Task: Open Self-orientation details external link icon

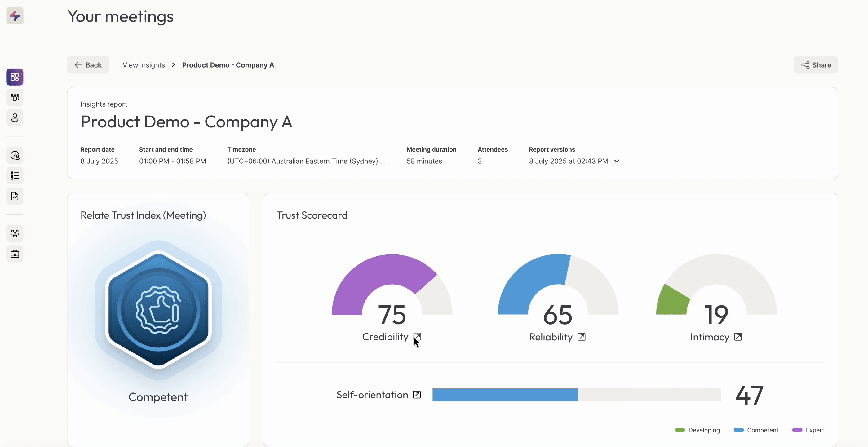Action: [417, 394]
